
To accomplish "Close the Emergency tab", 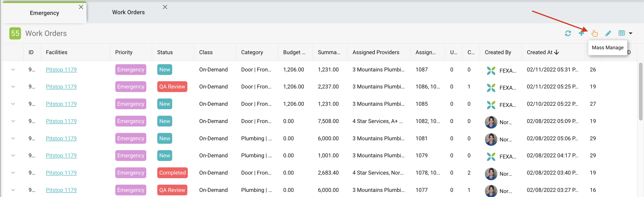I will point(81,7).
